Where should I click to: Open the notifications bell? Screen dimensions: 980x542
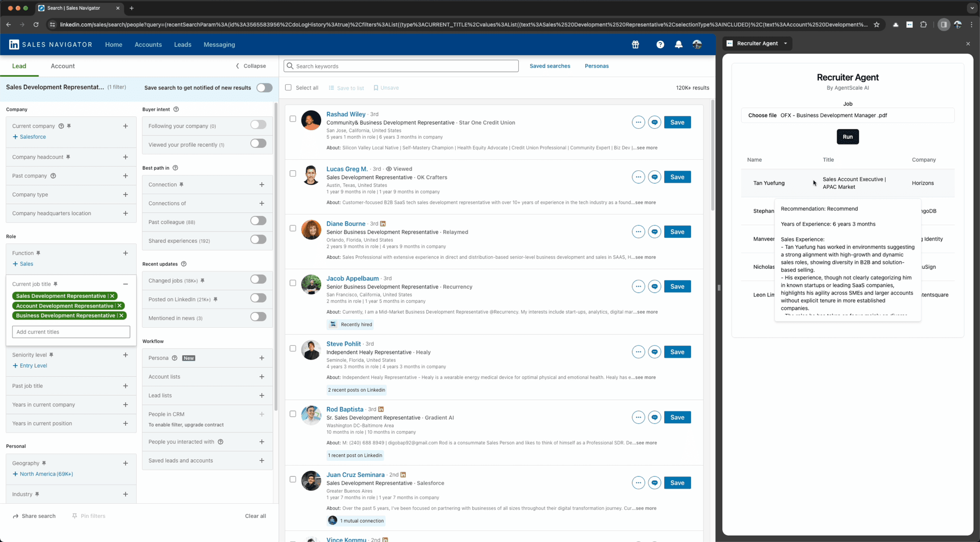(x=679, y=44)
